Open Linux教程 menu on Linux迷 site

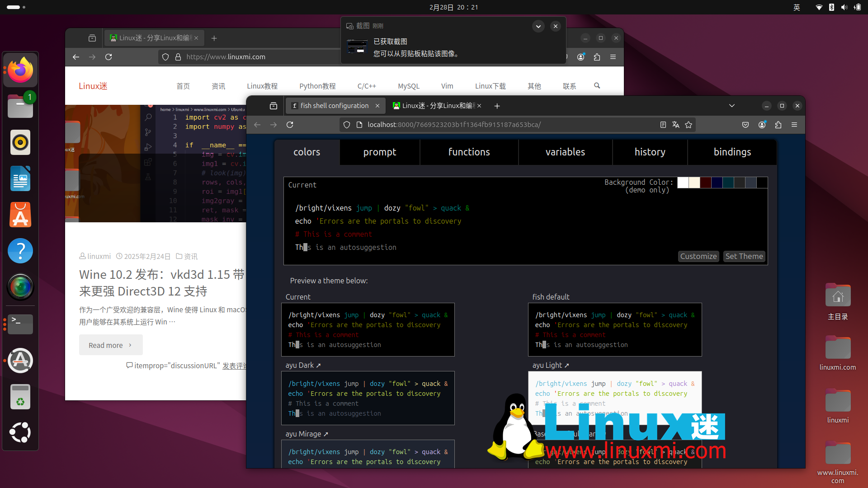click(262, 86)
